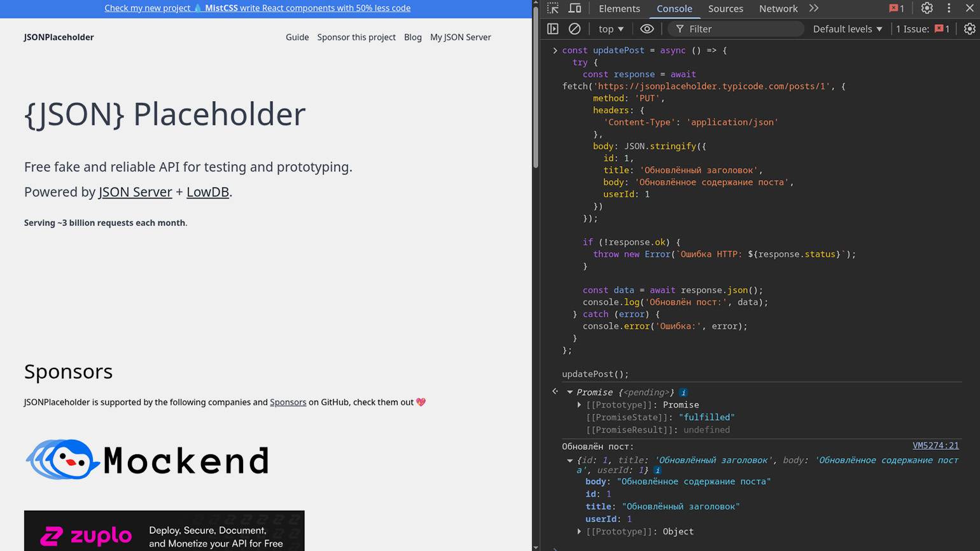Switch to the Elements tab
The width and height of the screenshot is (980, 551).
[619, 8]
